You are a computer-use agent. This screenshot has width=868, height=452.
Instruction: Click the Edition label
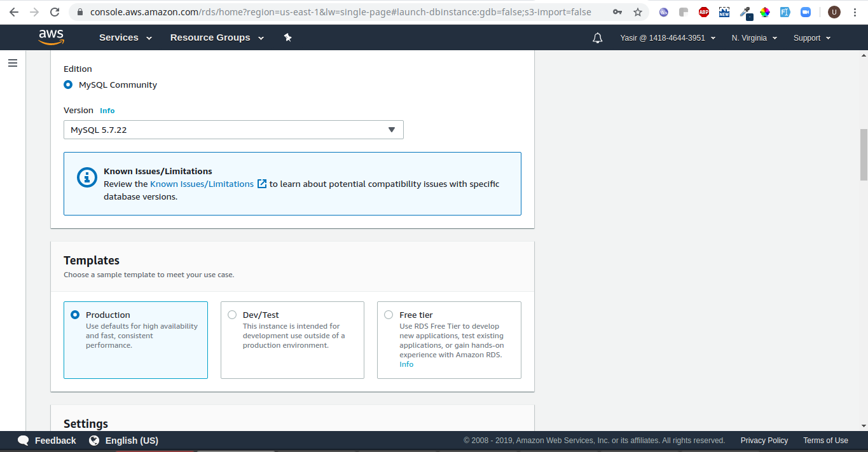78,69
